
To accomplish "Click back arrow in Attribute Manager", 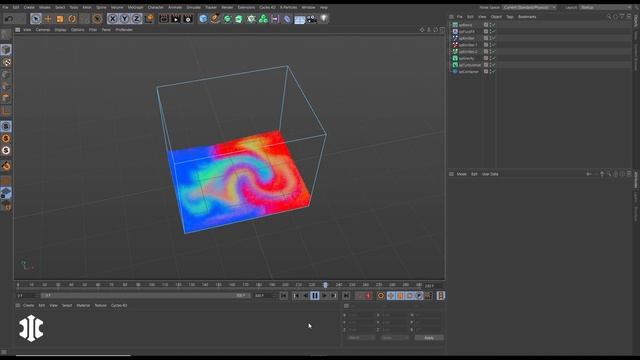I will (x=589, y=174).
